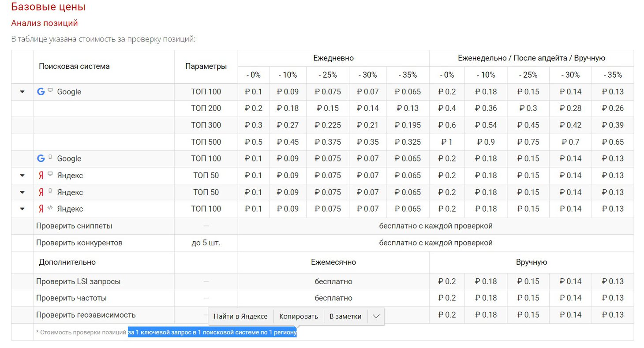Select Копировать in the selection popup
644x348 pixels.
[x=299, y=316]
